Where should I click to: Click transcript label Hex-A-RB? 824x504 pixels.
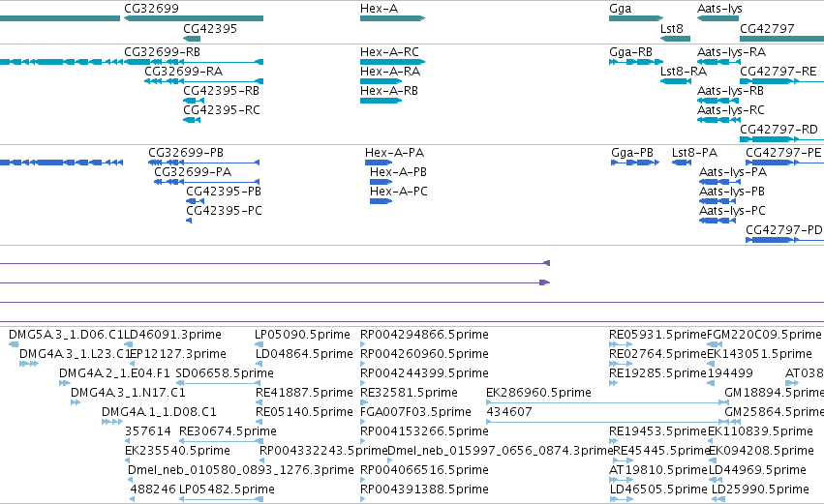pyautogui.click(x=389, y=91)
